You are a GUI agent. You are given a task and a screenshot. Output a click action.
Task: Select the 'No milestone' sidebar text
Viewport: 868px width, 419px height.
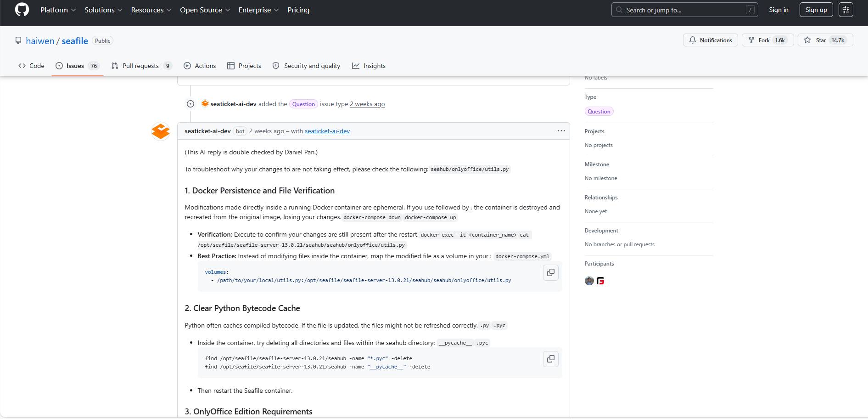pos(601,178)
